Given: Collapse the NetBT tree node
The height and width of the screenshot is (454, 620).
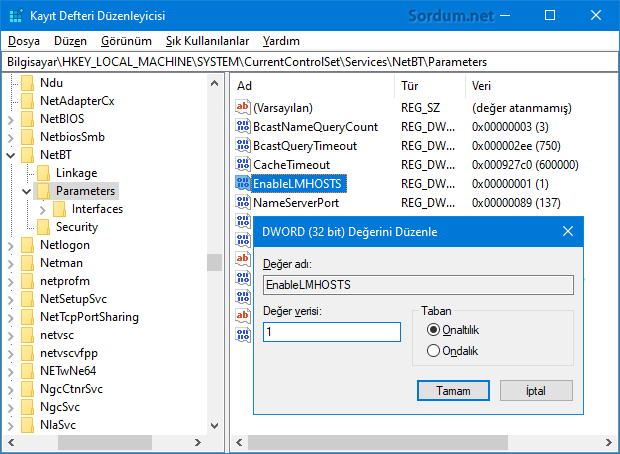Looking at the screenshot, I should [x=11, y=155].
